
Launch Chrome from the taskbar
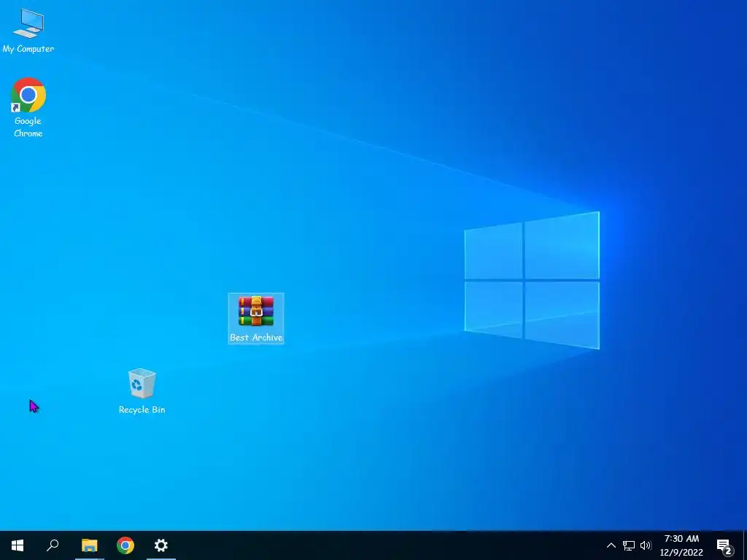click(x=125, y=545)
